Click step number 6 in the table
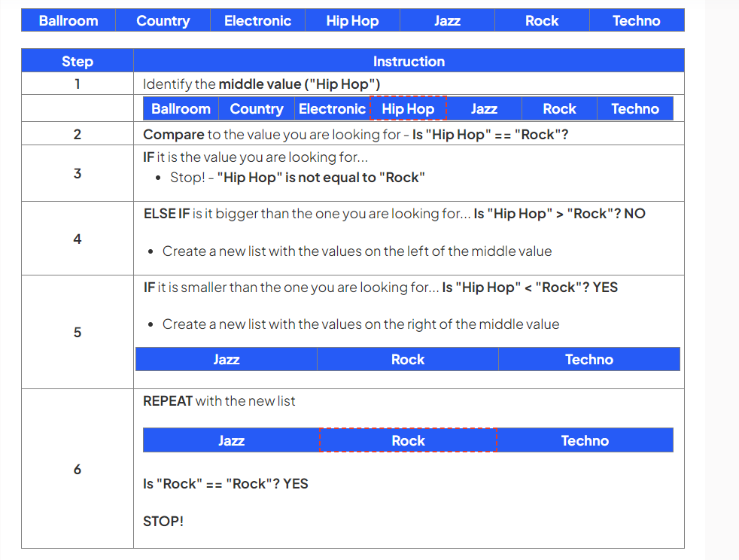 click(78, 469)
